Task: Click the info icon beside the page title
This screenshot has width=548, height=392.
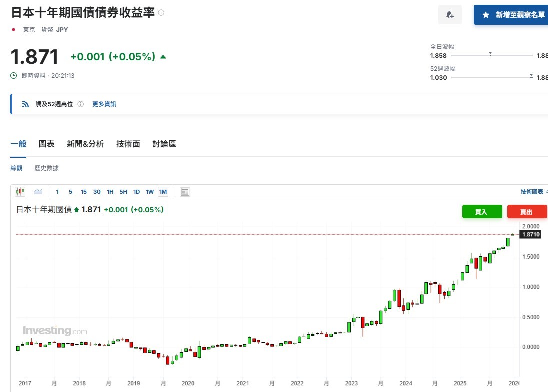Action: point(161,12)
